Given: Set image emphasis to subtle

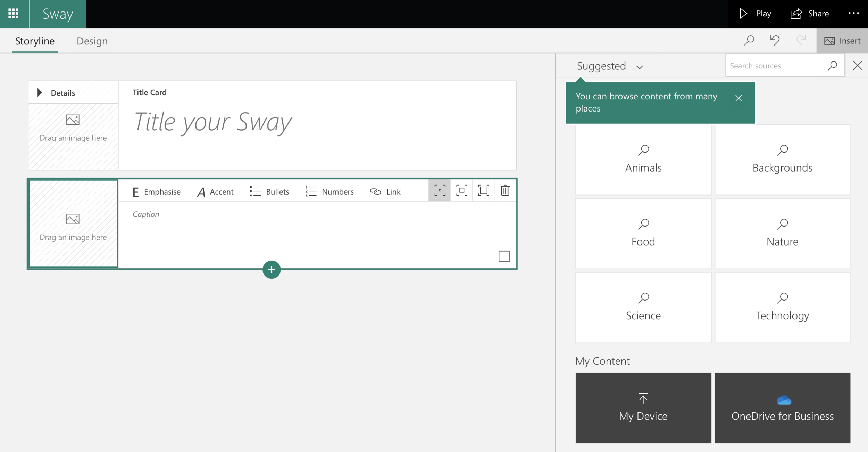Looking at the screenshot, I should coord(440,190).
